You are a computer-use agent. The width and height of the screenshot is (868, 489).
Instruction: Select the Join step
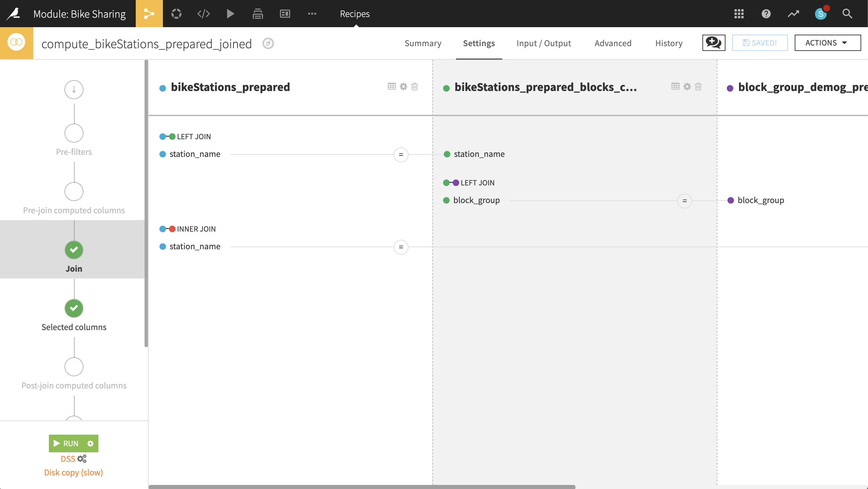coord(74,249)
